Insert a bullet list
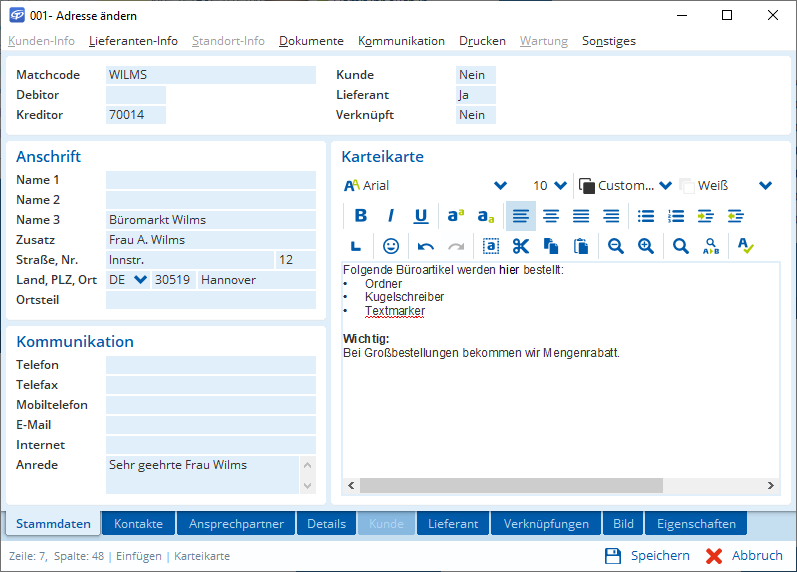797x572 pixels. [646, 216]
